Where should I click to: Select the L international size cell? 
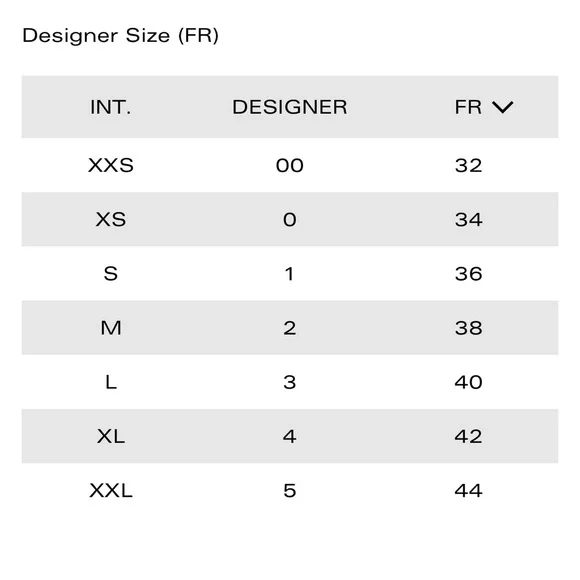pos(111,382)
